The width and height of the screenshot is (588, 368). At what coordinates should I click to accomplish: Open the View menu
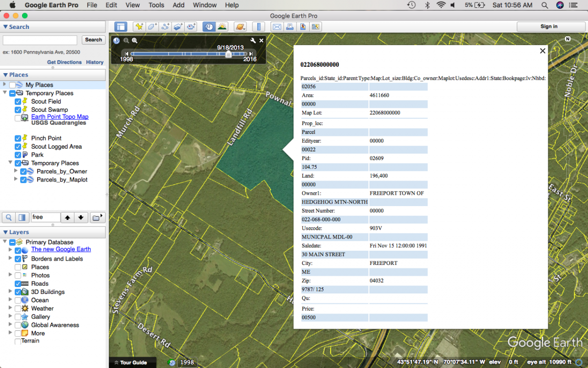132,5
